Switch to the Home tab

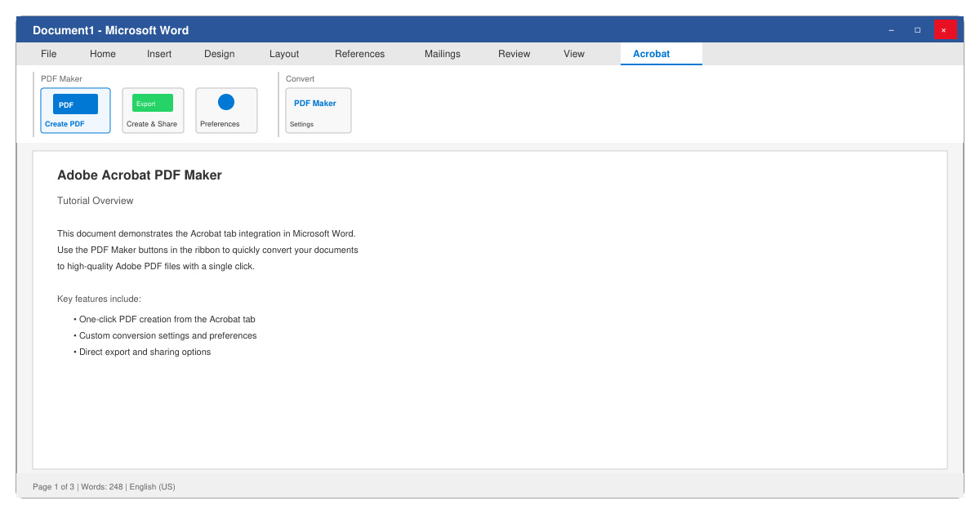pos(103,54)
